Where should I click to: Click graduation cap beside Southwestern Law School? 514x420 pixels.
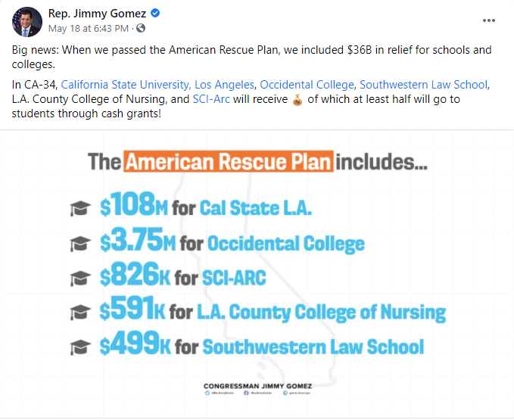point(79,348)
